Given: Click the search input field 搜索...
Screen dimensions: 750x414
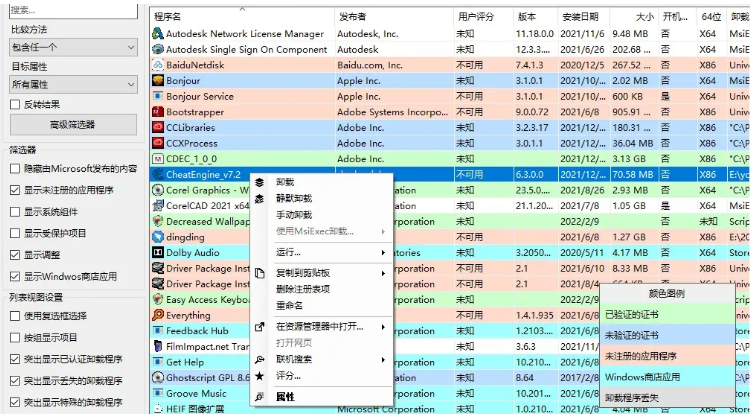Looking at the screenshot, I should point(73,10).
